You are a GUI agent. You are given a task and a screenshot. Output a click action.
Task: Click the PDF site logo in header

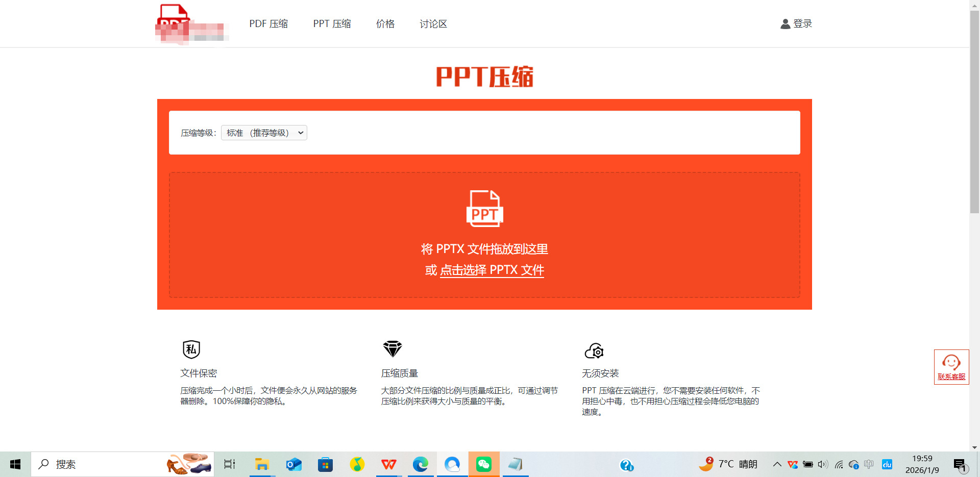click(191, 24)
